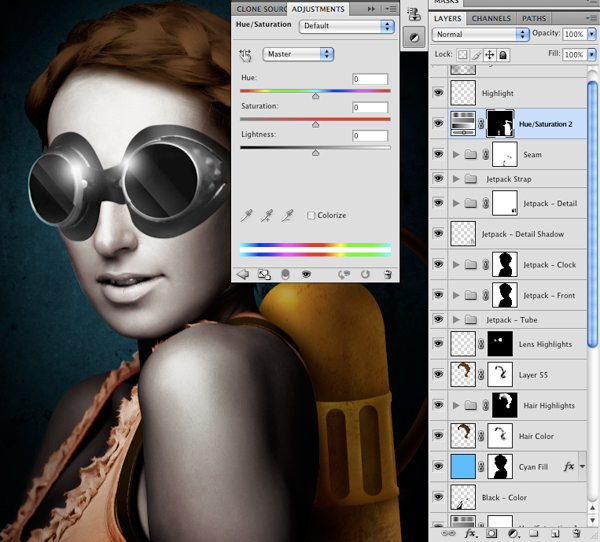Hide the Hue/Saturation 2 layer
Image resolution: width=600 pixels, height=542 pixels.
439,123
